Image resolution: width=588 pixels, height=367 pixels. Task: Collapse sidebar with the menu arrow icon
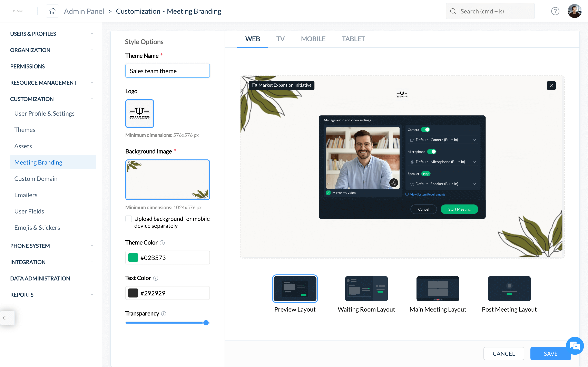[7, 318]
